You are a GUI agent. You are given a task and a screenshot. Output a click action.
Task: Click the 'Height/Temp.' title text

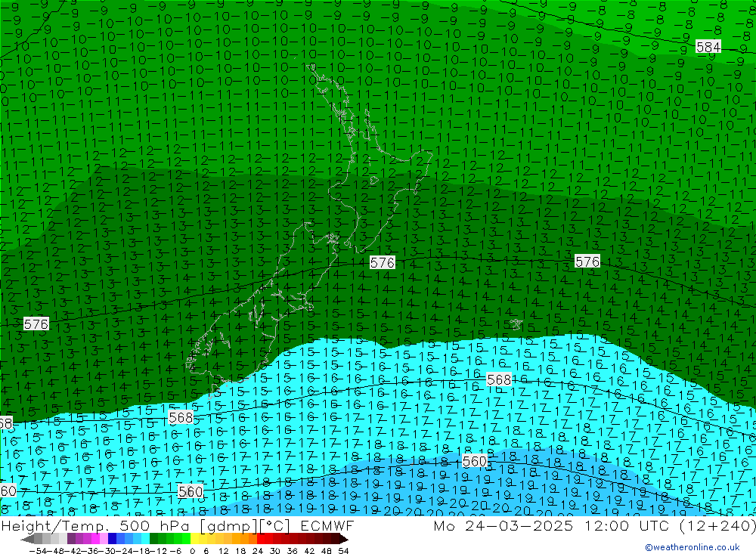pos(54,525)
